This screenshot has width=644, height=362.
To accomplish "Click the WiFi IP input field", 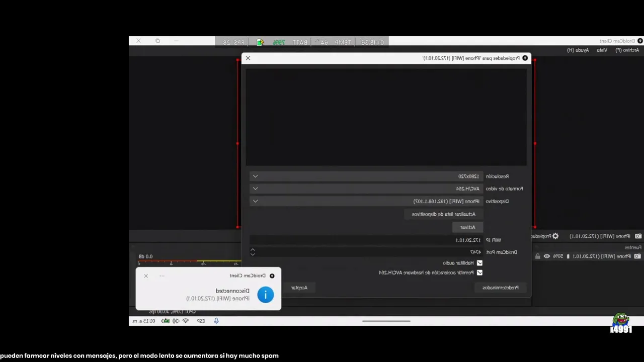I will (366, 240).
